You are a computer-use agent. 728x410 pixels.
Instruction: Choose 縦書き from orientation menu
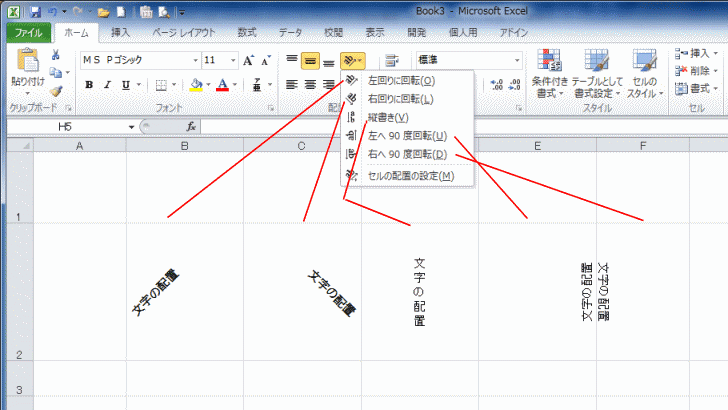coord(407,117)
